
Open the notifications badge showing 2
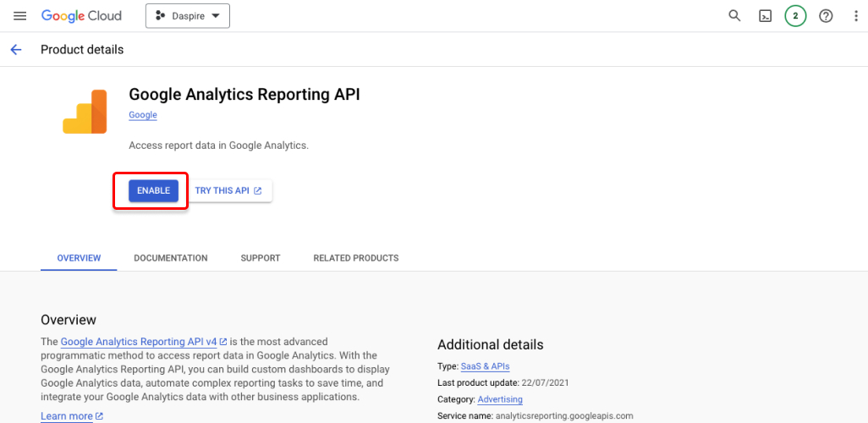[x=795, y=16]
